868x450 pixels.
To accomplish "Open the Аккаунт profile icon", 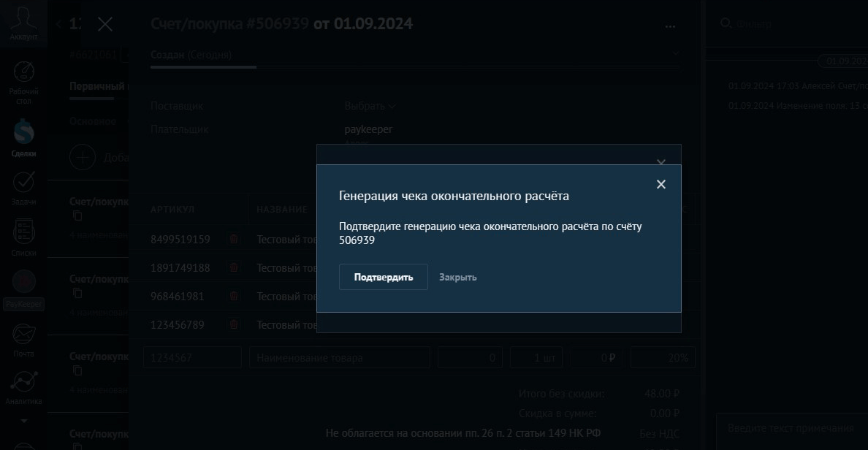I will tap(23, 23).
